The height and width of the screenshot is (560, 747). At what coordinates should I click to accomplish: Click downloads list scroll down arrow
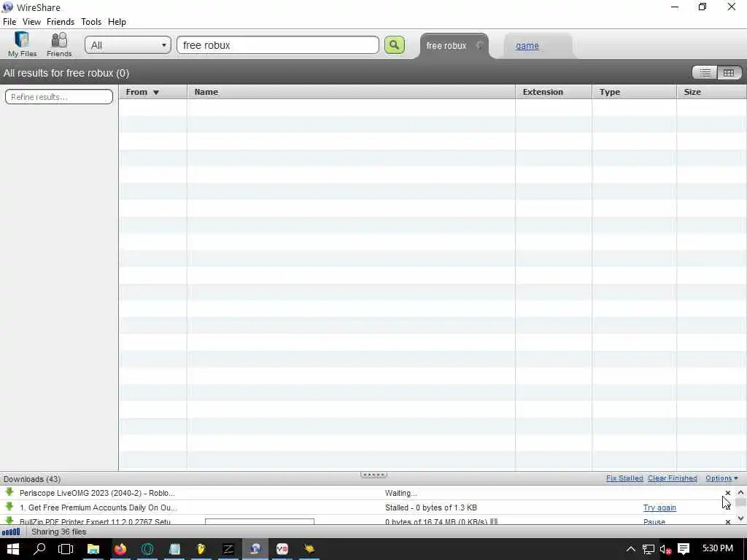(740, 518)
